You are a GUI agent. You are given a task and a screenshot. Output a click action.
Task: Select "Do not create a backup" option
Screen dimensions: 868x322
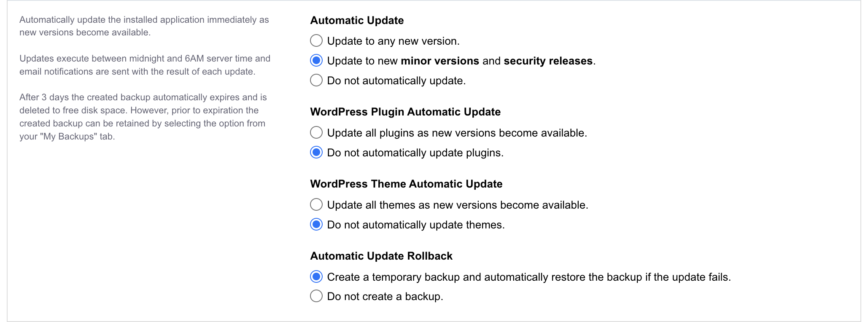(316, 296)
